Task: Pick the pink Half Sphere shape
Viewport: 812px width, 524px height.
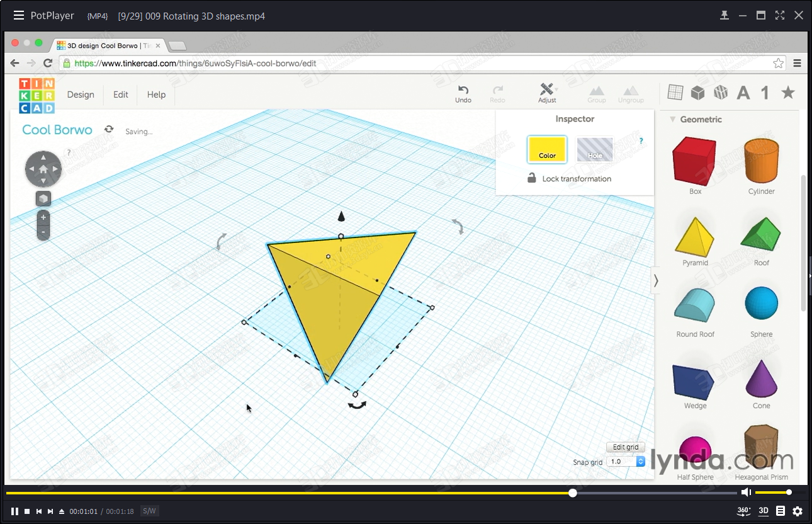Action: tap(695, 451)
